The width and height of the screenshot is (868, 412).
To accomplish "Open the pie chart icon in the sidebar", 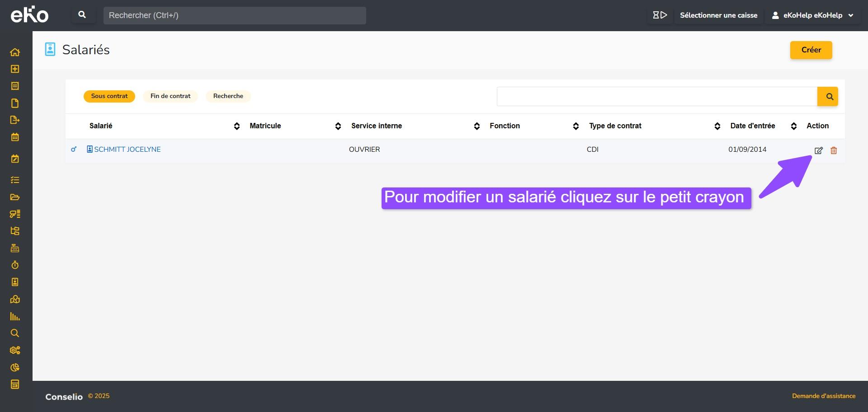I will click(15, 367).
